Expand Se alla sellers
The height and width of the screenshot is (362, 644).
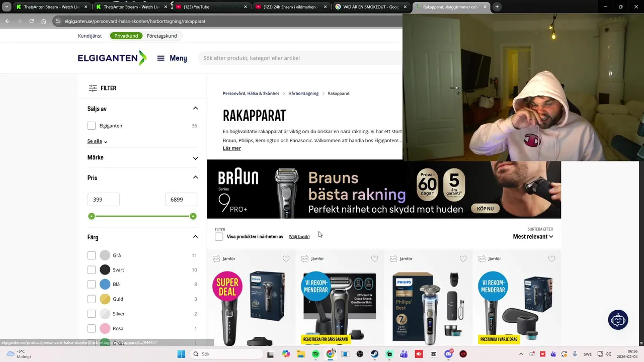(x=97, y=141)
